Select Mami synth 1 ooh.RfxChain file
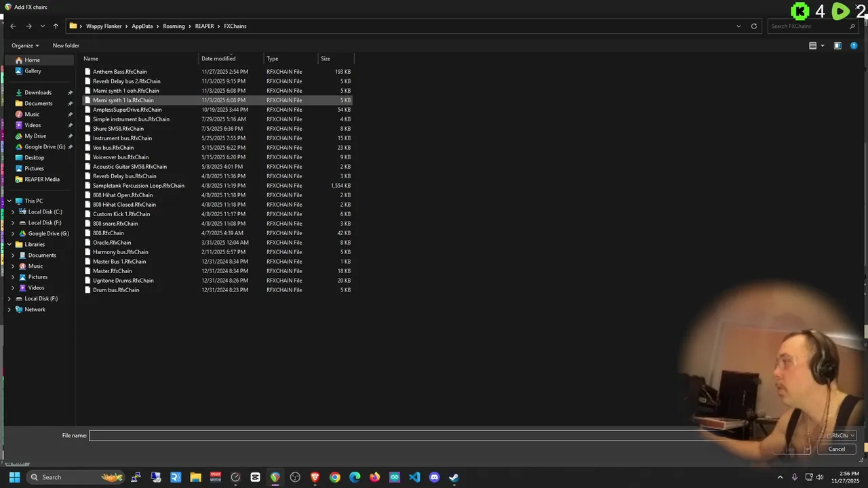The height and width of the screenshot is (488, 868). tap(217, 90)
